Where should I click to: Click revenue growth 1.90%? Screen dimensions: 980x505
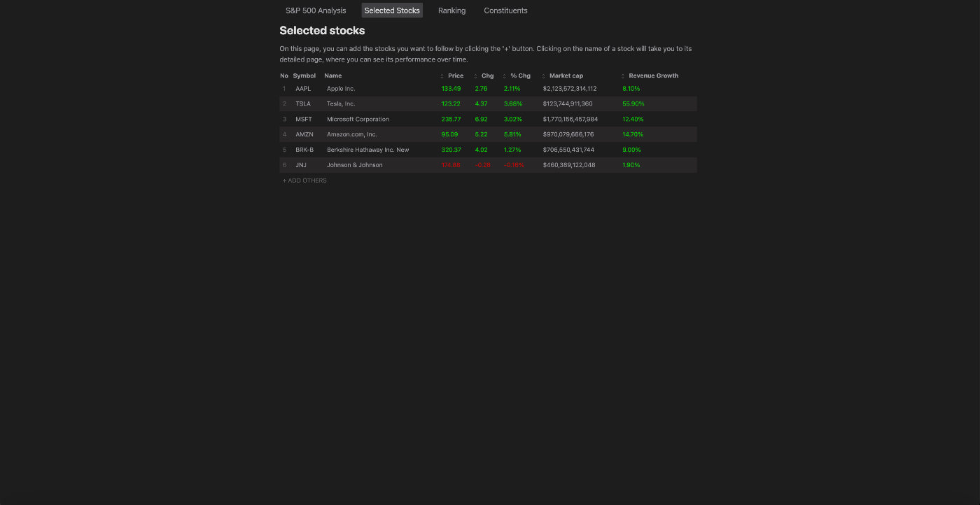pyautogui.click(x=631, y=166)
